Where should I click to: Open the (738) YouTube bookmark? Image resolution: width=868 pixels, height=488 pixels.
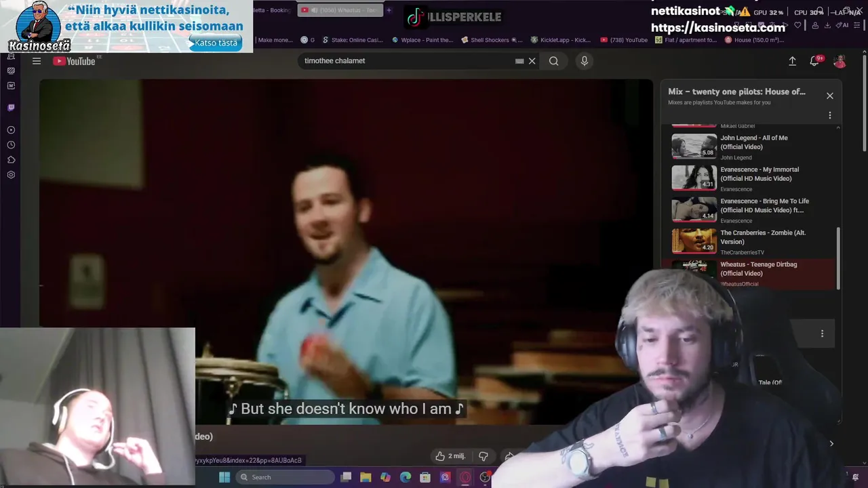coord(624,40)
